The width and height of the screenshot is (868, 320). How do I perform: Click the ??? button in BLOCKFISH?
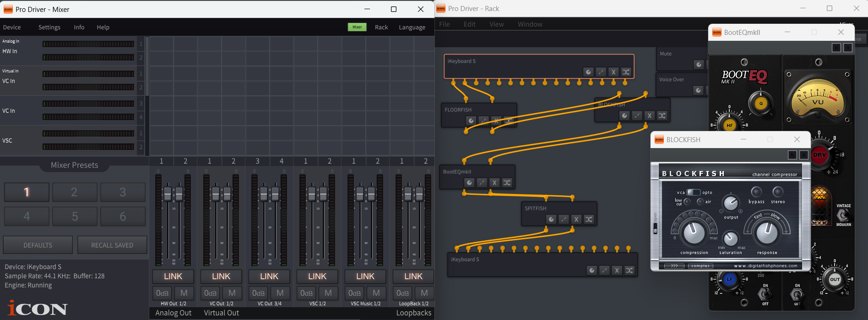(x=674, y=266)
